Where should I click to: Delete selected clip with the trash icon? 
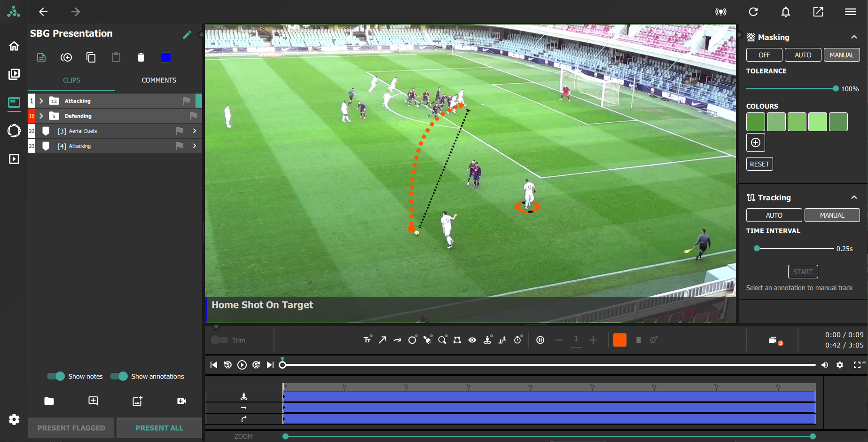point(141,57)
